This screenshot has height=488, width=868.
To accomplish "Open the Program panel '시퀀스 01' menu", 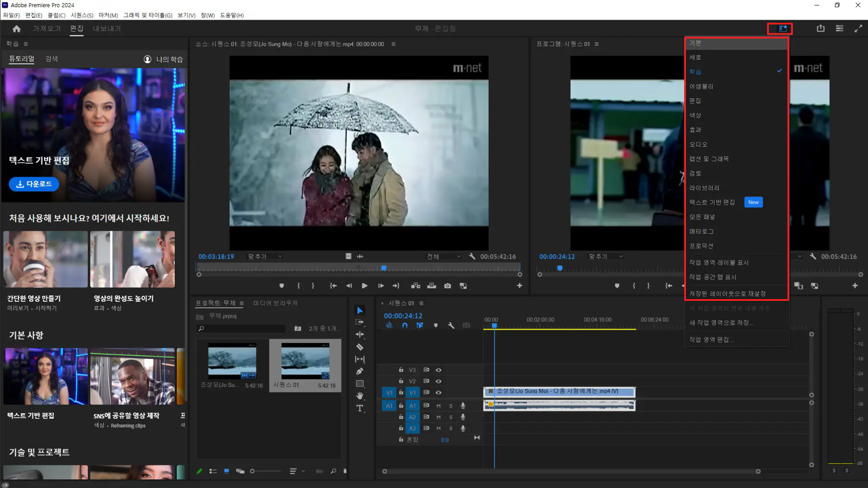I will [596, 44].
